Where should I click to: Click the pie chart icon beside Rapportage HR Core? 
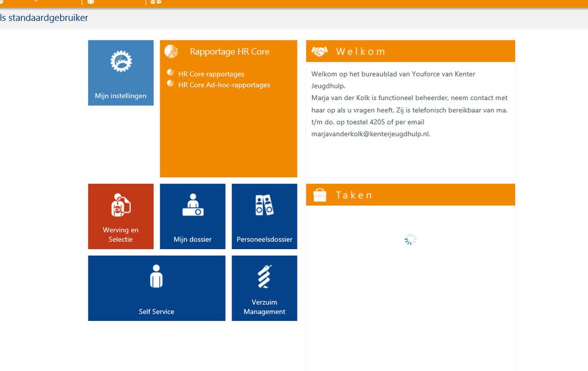(x=171, y=51)
